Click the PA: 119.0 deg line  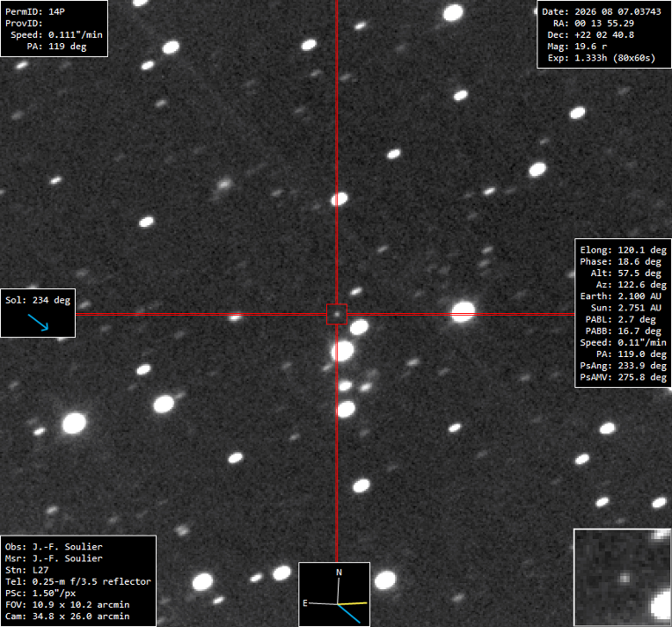click(x=632, y=354)
